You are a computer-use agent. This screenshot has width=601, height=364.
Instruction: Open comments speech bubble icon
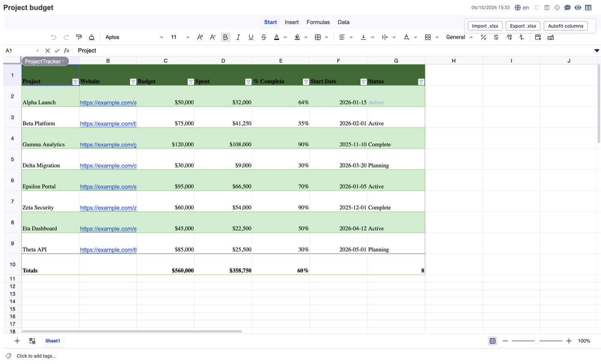click(568, 8)
